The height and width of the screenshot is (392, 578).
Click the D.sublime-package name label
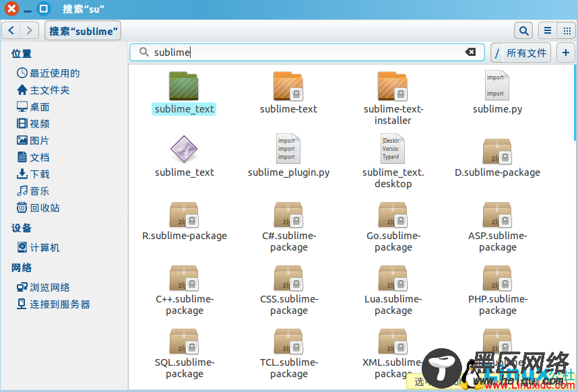tap(497, 172)
